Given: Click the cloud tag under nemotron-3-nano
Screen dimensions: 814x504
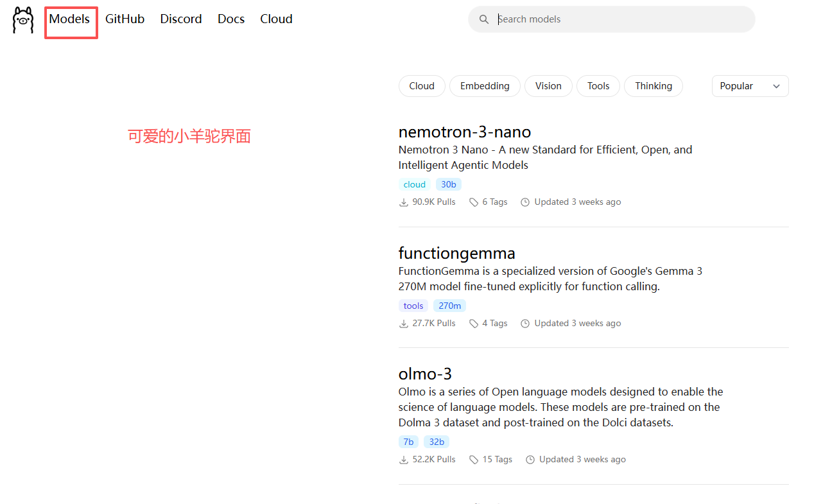Looking at the screenshot, I should click(x=415, y=185).
